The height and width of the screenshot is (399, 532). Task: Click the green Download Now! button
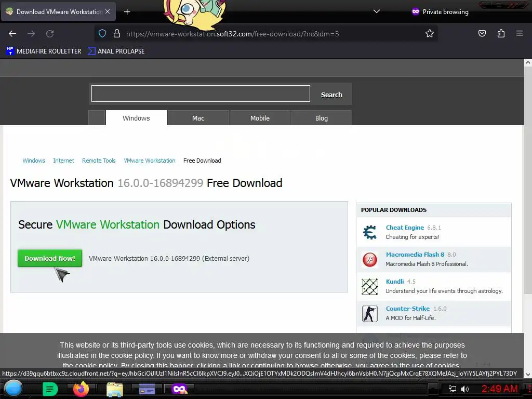pos(50,258)
